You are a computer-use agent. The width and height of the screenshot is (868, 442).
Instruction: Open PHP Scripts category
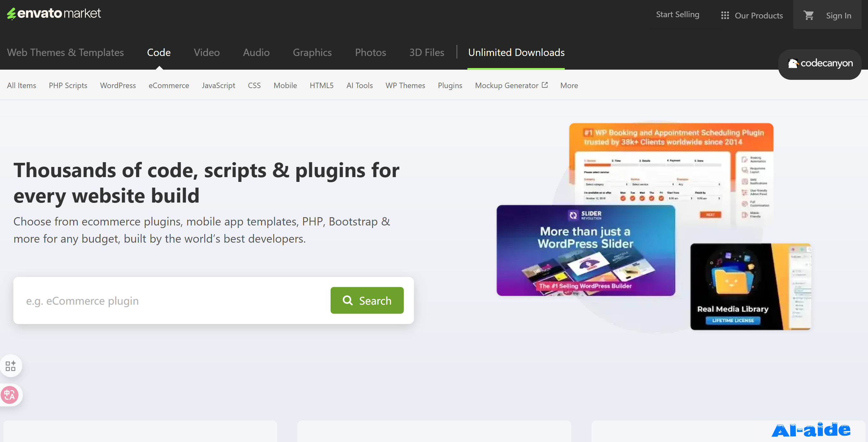click(68, 86)
